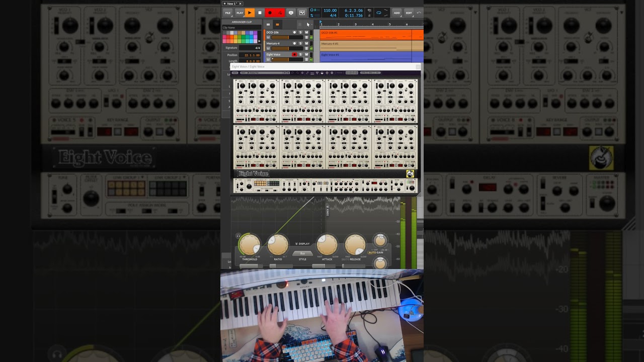
Task: Click redo arrow in Eight Voice plugin toolbar
Action: coord(297,73)
